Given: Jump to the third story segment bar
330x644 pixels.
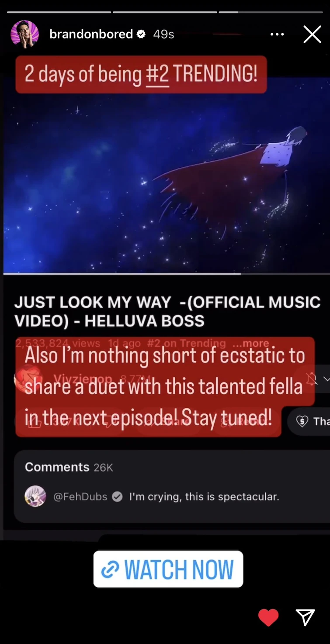Looking at the screenshot, I should click(271, 12).
